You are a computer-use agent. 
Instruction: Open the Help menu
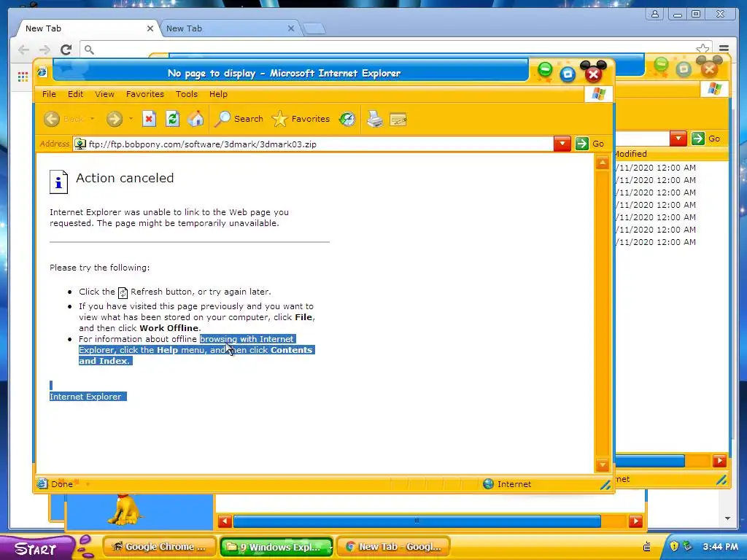218,94
